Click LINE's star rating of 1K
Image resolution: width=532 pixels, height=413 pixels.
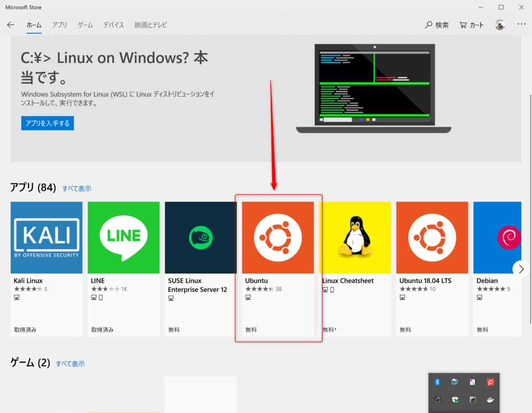[x=109, y=289]
